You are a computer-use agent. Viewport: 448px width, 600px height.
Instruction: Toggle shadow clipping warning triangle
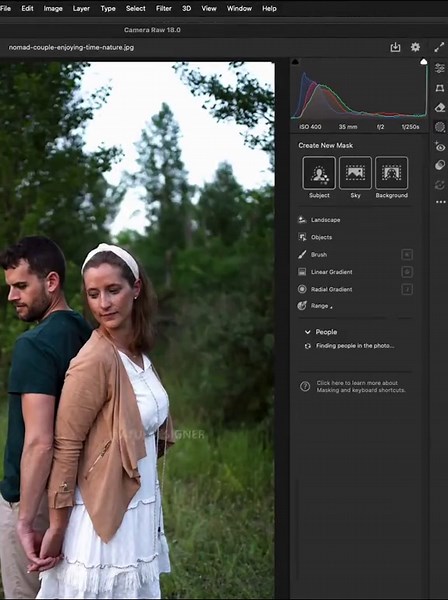coord(295,61)
